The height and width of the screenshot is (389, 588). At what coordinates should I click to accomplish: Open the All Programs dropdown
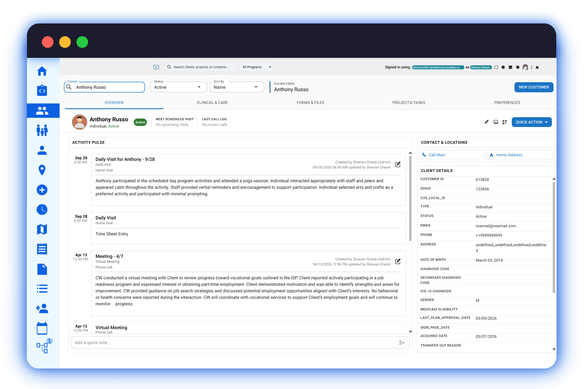point(257,67)
